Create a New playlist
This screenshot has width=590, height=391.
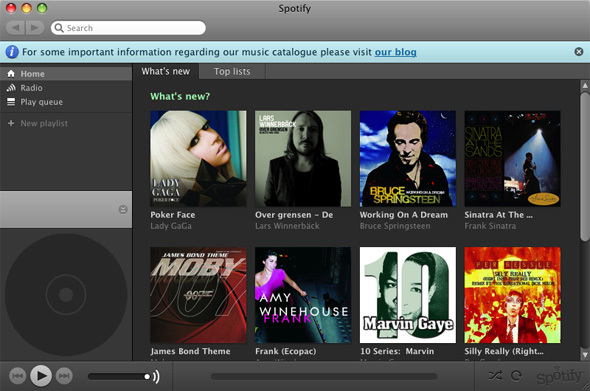(66, 123)
